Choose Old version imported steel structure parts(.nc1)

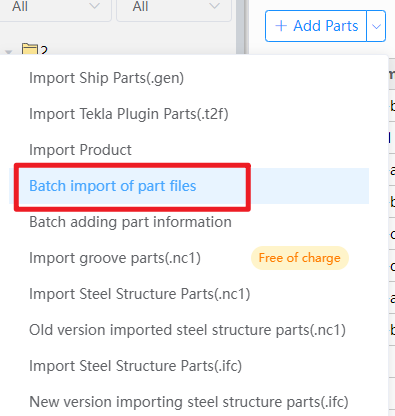click(x=187, y=330)
